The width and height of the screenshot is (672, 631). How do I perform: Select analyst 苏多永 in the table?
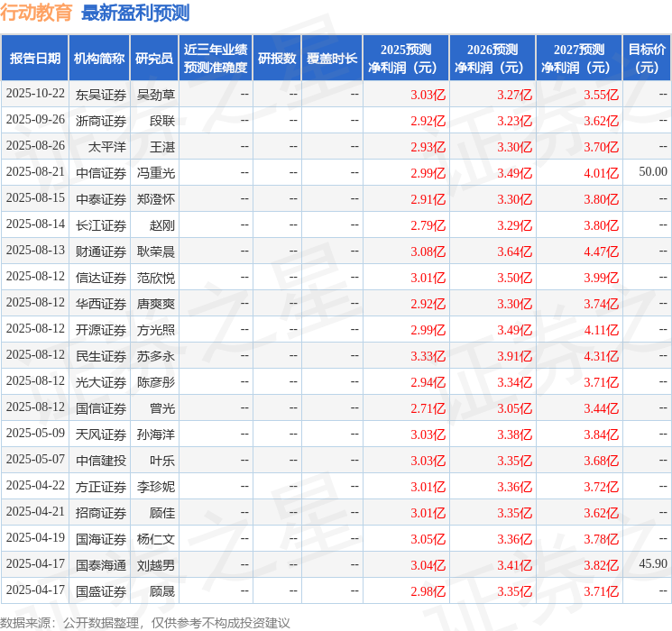[x=156, y=355]
